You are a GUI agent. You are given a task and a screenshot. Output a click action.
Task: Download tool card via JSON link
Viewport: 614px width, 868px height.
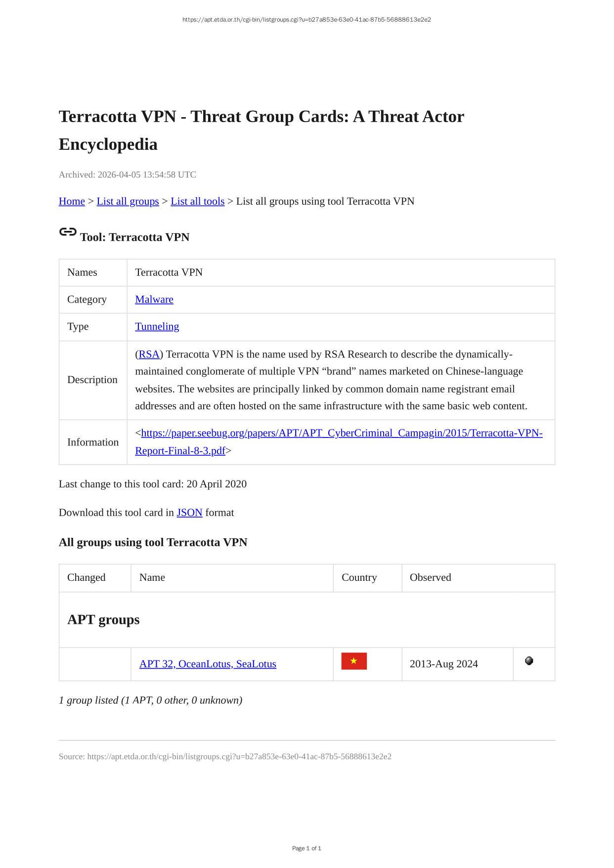189,513
